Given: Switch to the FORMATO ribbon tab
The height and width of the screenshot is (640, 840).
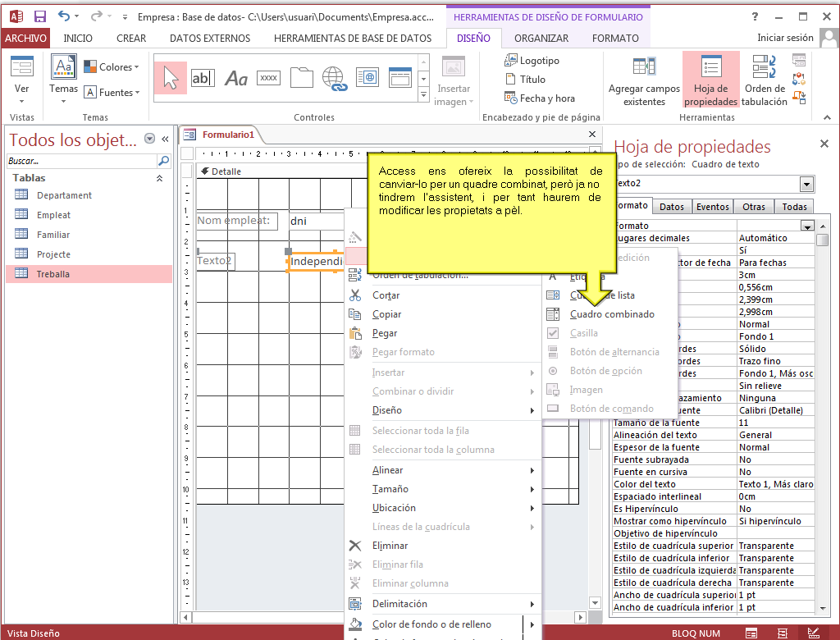Looking at the screenshot, I should point(615,38).
